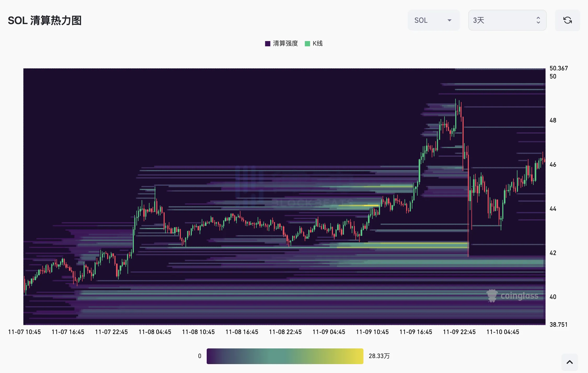
Task: Toggle the 清算强度 legend label
Action: (x=285, y=43)
